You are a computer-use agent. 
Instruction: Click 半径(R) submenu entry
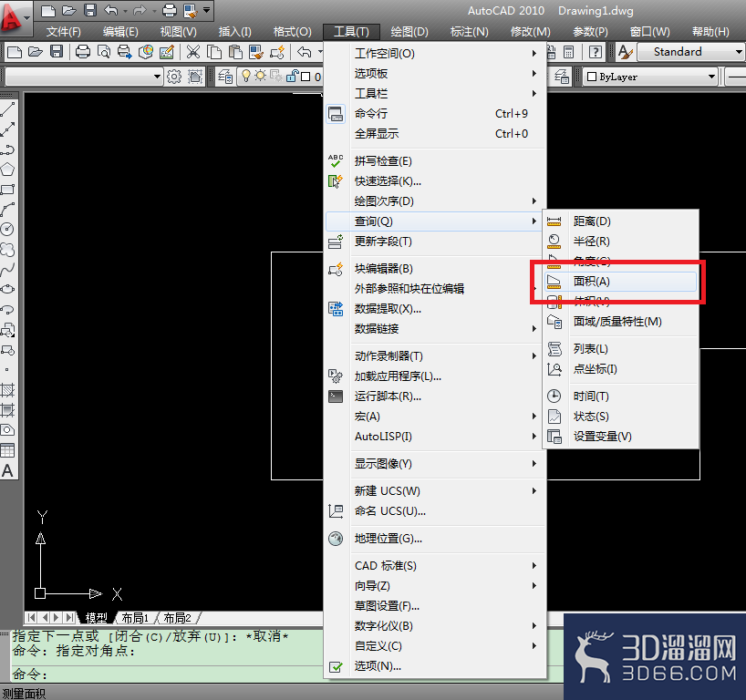pos(621,242)
